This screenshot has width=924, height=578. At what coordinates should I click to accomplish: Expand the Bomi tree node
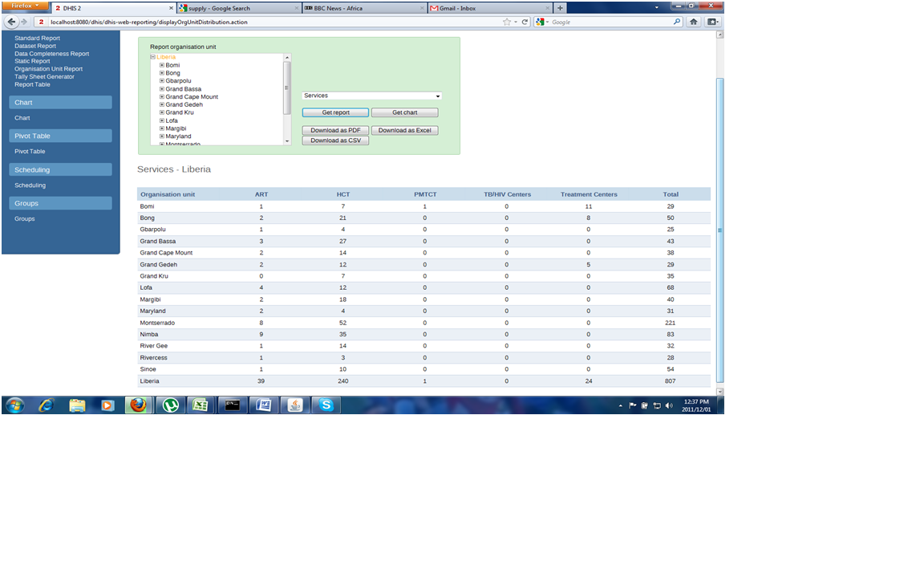click(162, 65)
